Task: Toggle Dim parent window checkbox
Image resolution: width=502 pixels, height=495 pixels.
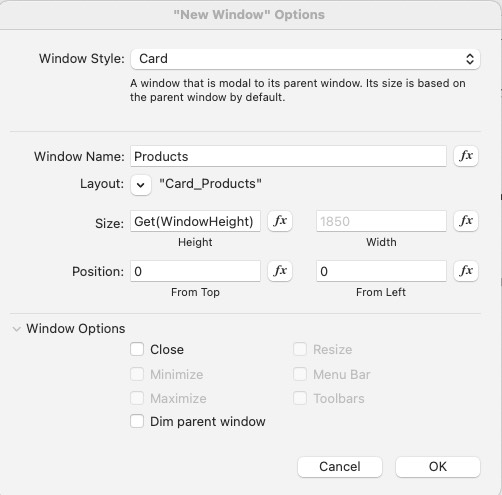Action: tap(137, 421)
